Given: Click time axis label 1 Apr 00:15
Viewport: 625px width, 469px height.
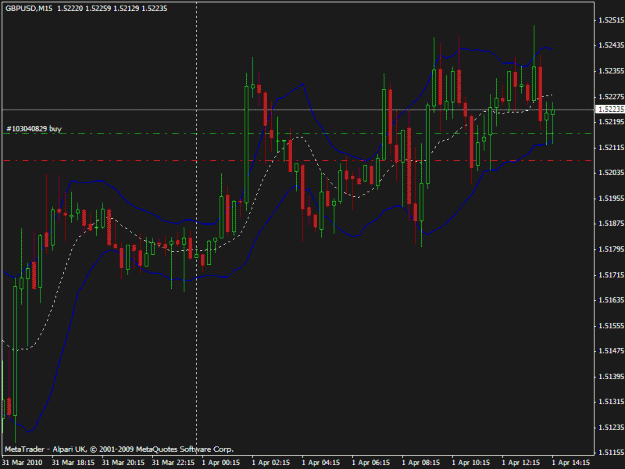Looking at the screenshot, I should tap(221, 463).
